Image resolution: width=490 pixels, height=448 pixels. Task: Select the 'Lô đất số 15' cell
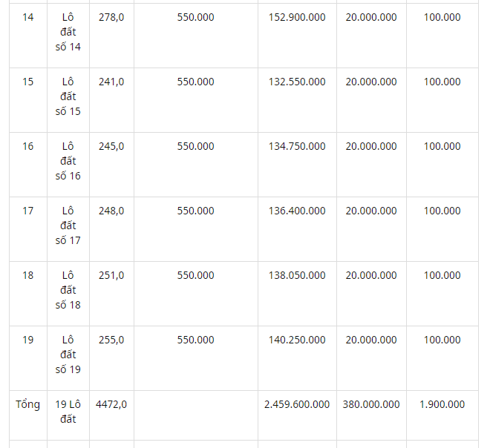point(68,96)
